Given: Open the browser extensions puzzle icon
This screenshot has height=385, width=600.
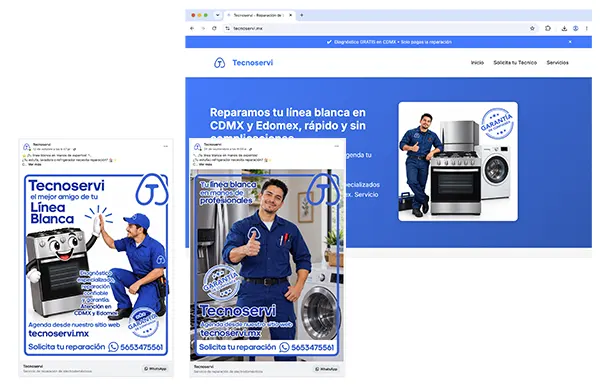Looking at the screenshot, I should click(548, 28).
